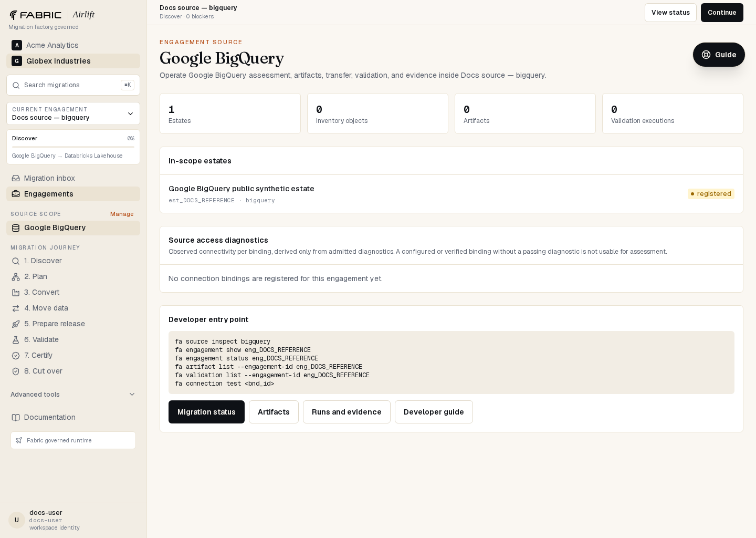Click the Move data arrows icon
756x538 pixels.
pos(16,308)
